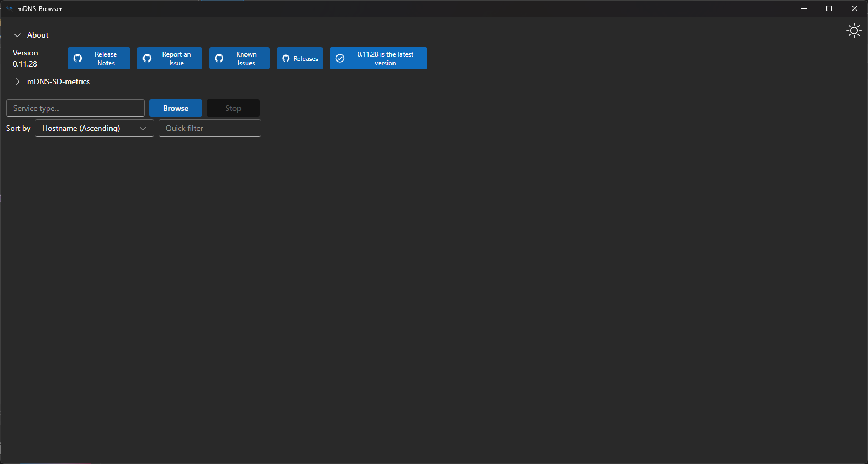Click the Stop button
This screenshot has height=464, width=868.
click(x=233, y=108)
